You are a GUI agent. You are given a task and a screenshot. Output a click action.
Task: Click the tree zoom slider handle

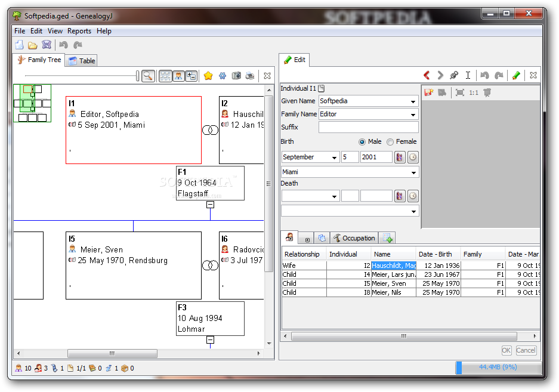[138, 76]
